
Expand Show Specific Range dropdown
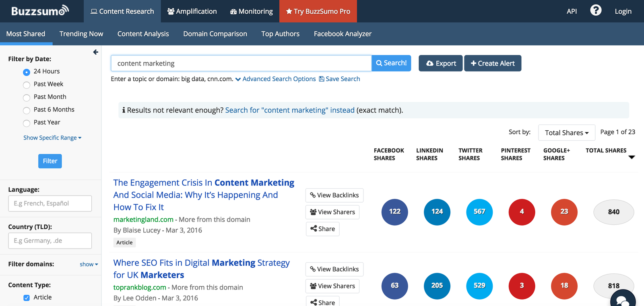point(52,138)
